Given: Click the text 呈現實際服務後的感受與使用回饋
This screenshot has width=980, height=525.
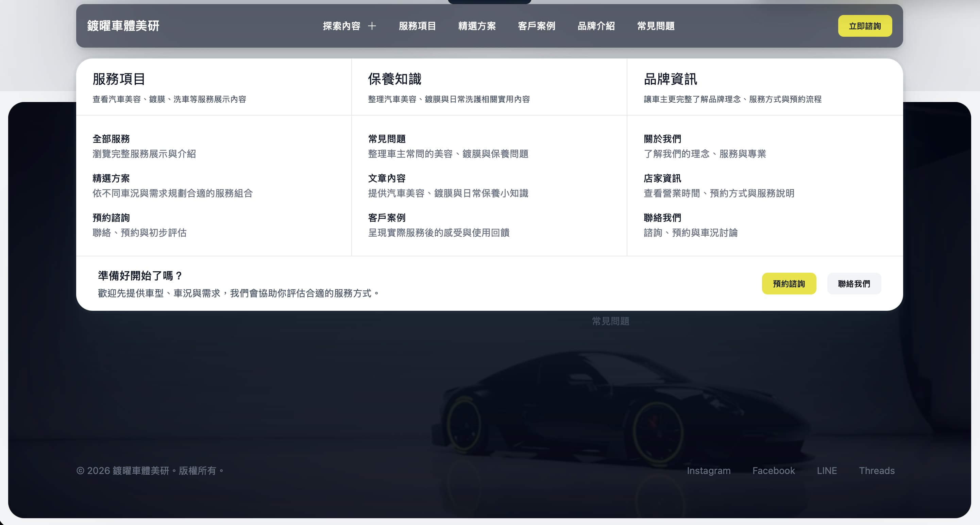Looking at the screenshot, I should pos(439,233).
